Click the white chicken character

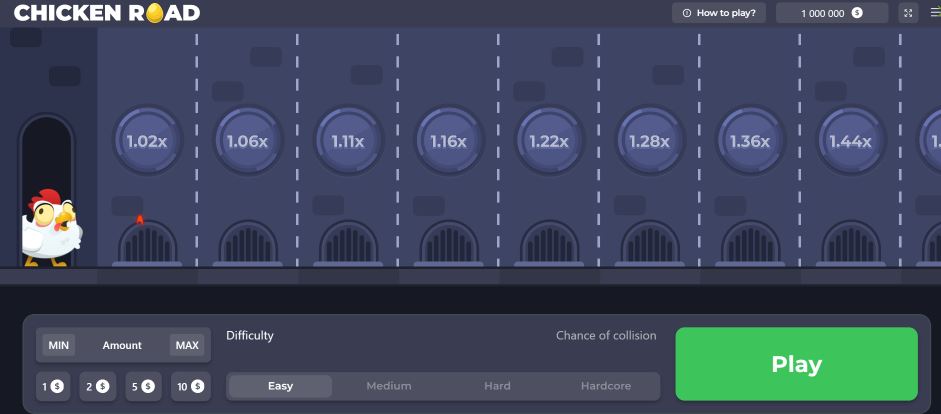52,226
